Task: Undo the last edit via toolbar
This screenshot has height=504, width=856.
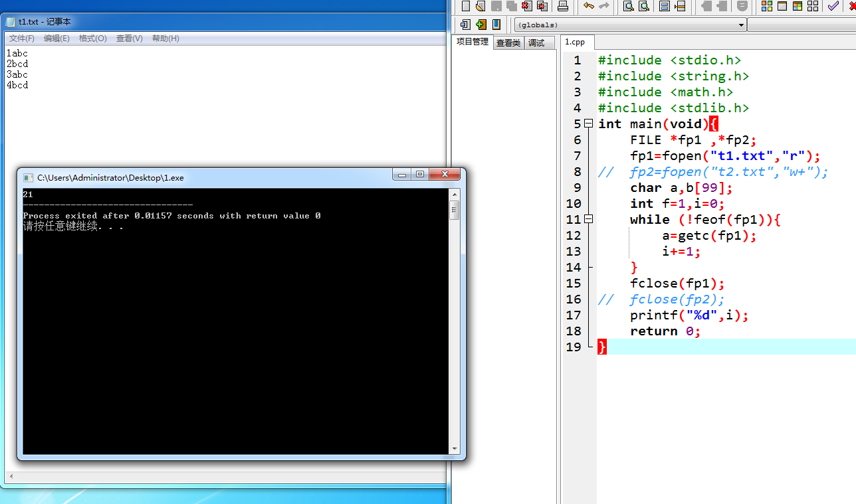Action: tap(588, 6)
